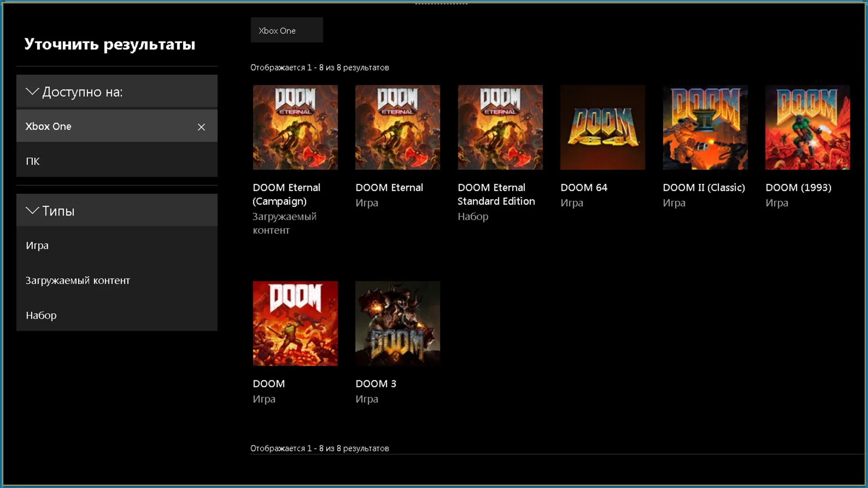868x488 pixels.
Task: Filter results by Набор type
Action: click(x=41, y=315)
